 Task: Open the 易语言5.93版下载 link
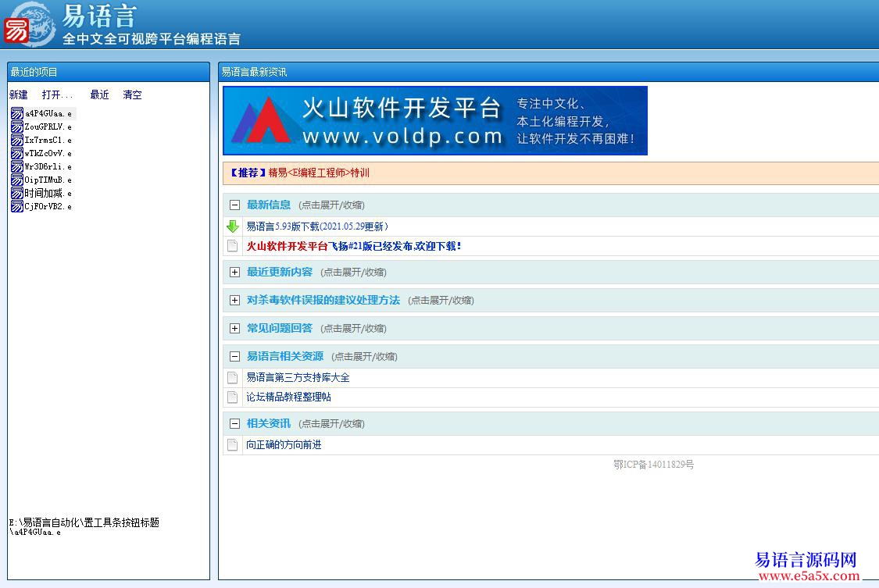(317, 227)
